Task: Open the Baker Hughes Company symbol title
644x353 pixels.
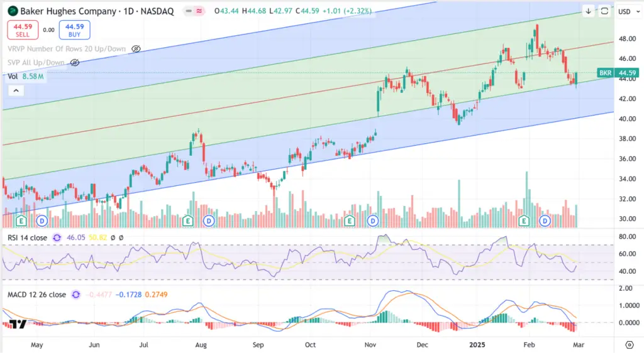Action: tap(97, 11)
